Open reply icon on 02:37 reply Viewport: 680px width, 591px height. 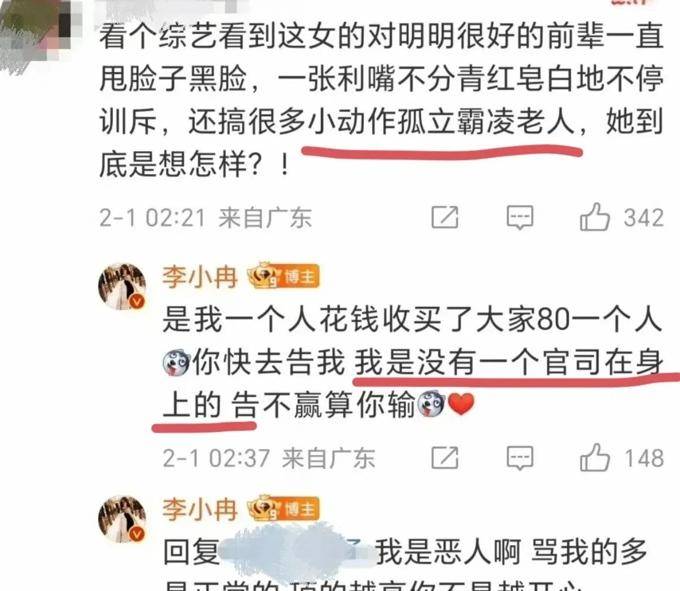pyautogui.click(x=520, y=458)
